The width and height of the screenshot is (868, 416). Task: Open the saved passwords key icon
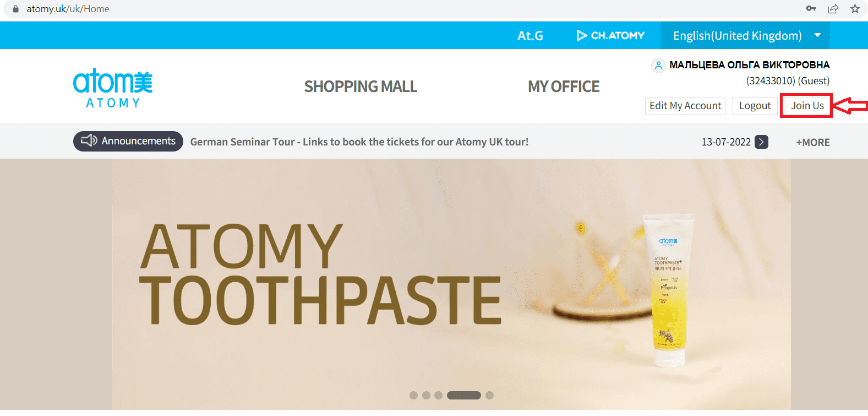pos(811,9)
